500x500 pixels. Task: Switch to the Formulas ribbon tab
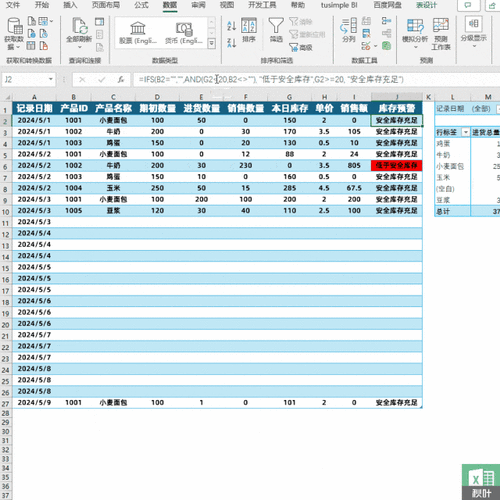click(x=141, y=5)
